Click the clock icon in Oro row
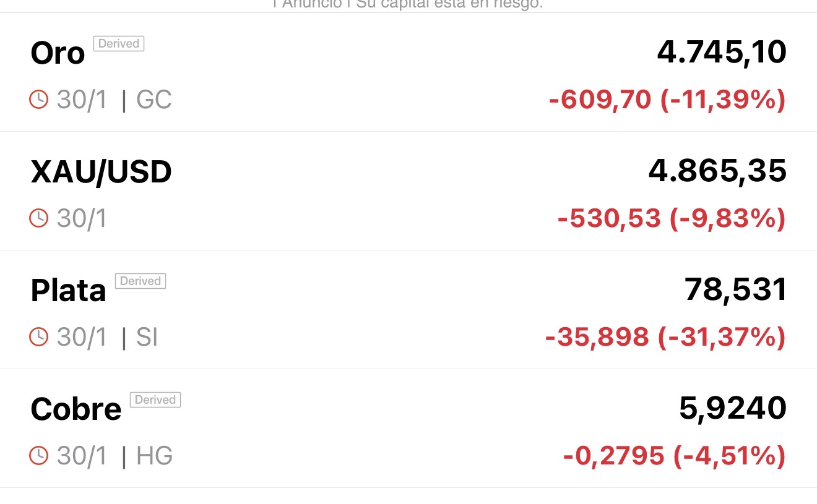 coord(38,100)
